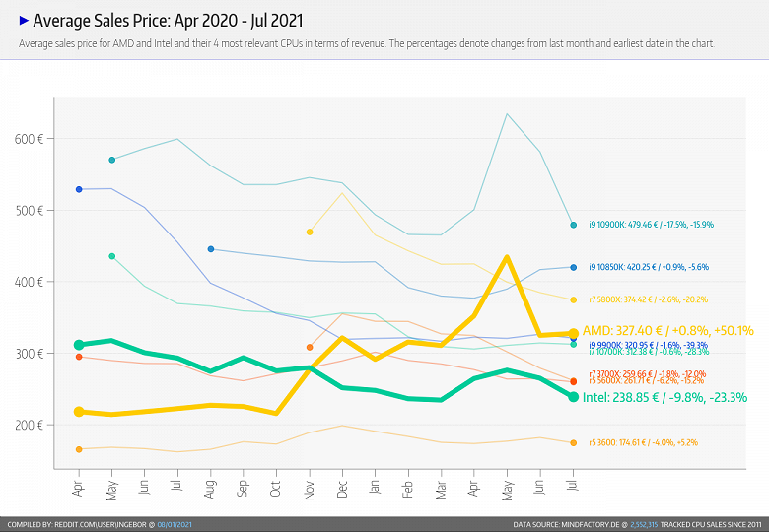Click the AMD average start dot at Apr
This screenshot has height=532, width=769.
click(x=79, y=412)
